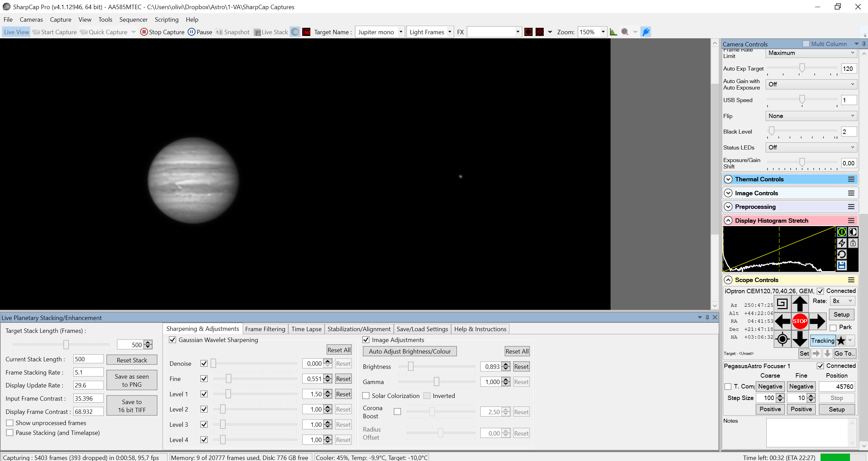868x461 pixels.
Task: Click the Reset Stack button
Action: click(x=132, y=360)
